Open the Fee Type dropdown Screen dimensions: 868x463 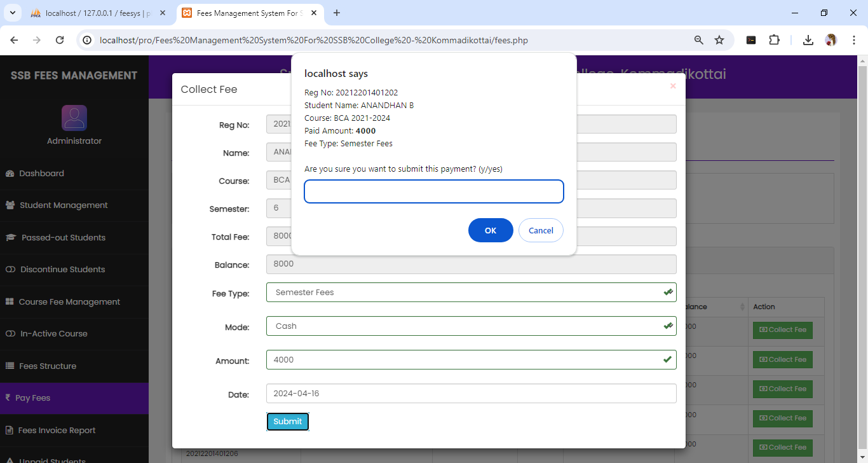click(x=471, y=293)
